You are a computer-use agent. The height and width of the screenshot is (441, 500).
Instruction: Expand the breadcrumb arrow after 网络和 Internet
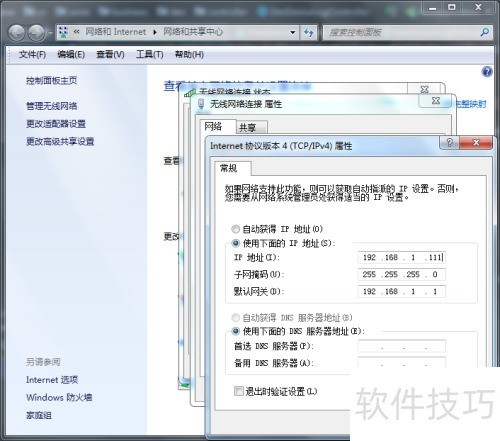pyautogui.click(x=155, y=32)
